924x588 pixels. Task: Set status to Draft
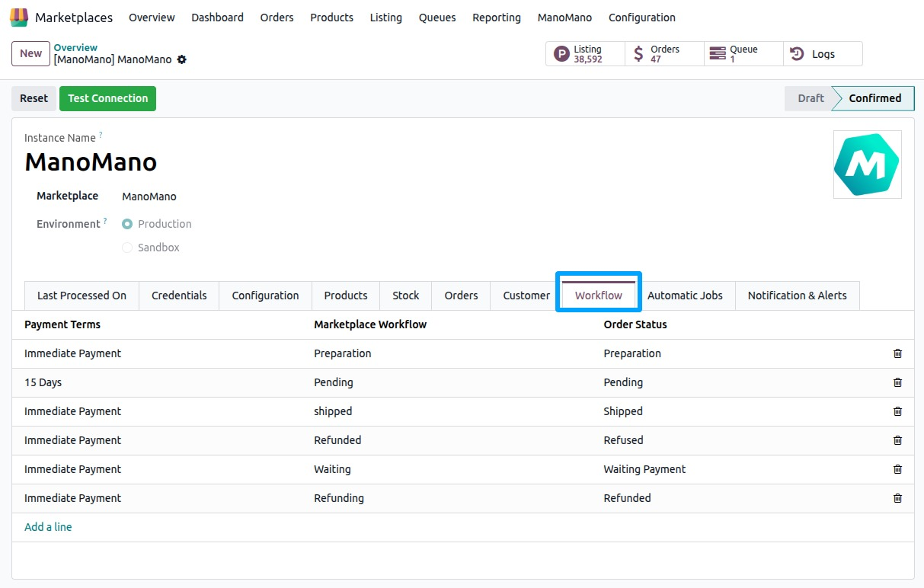pyautogui.click(x=810, y=98)
